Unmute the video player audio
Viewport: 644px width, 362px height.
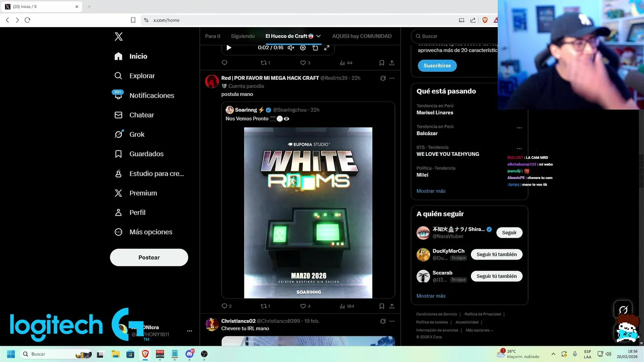[291, 48]
